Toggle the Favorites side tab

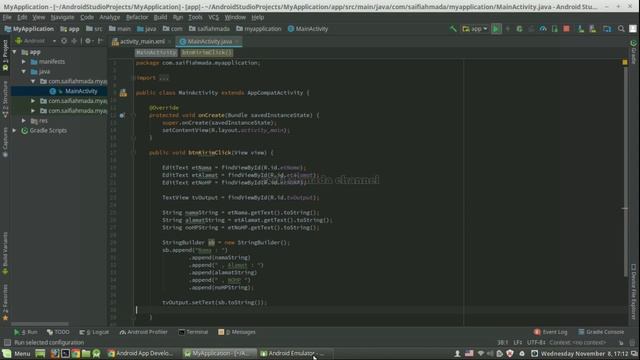tap(5, 302)
